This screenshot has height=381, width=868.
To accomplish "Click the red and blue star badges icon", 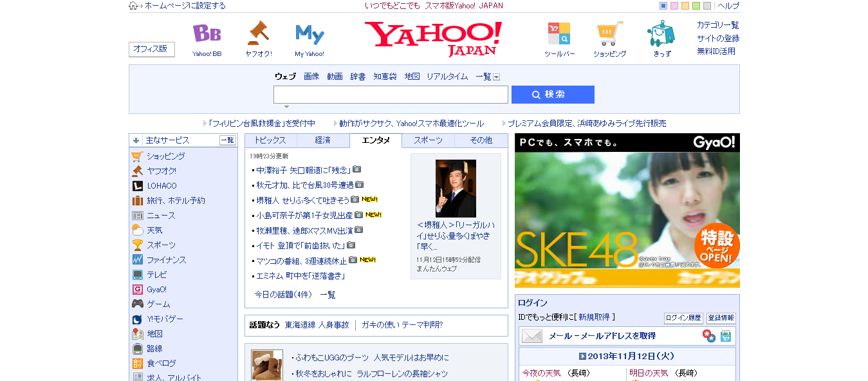I will tap(708, 336).
